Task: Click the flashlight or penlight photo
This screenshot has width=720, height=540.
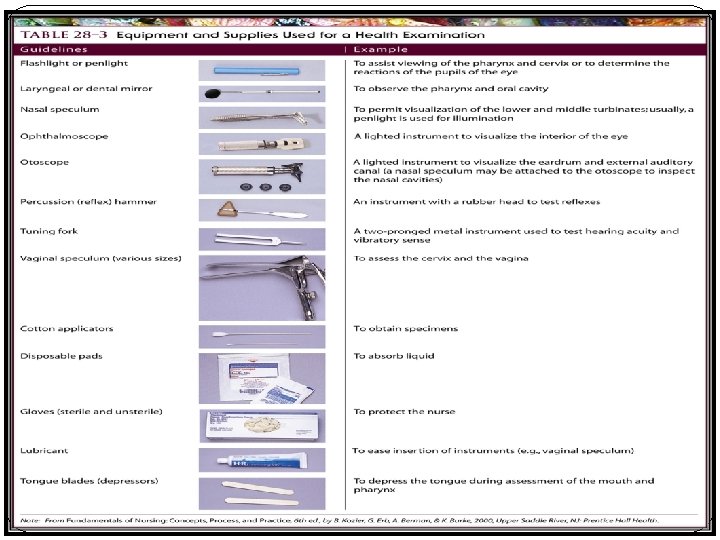Action: click(262, 71)
